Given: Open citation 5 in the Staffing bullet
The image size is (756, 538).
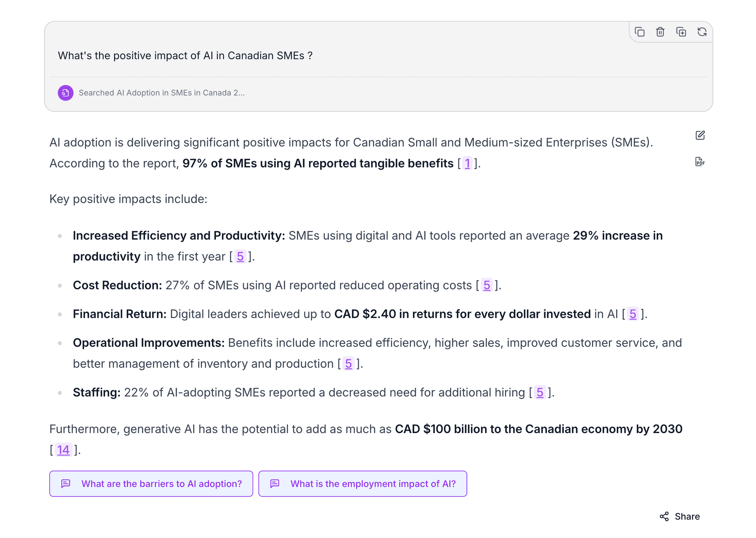Looking at the screenshot, I should click(x=540, y=393).
